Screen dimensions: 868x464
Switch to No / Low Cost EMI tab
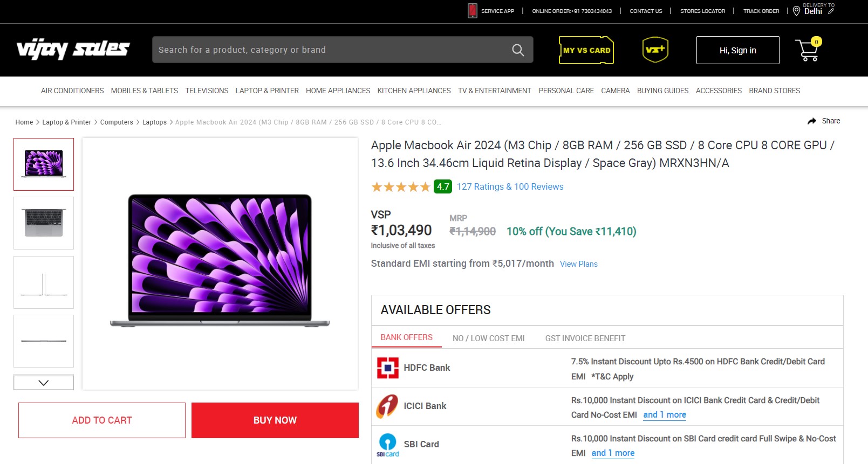tap(488, 338)
